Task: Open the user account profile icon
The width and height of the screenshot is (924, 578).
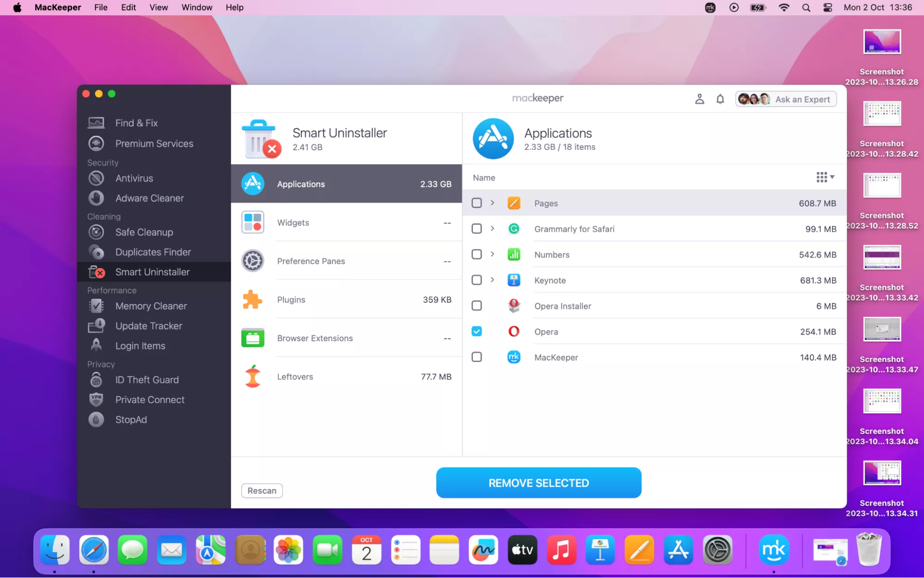Action: pyautogui.click(x=699, y=99)
